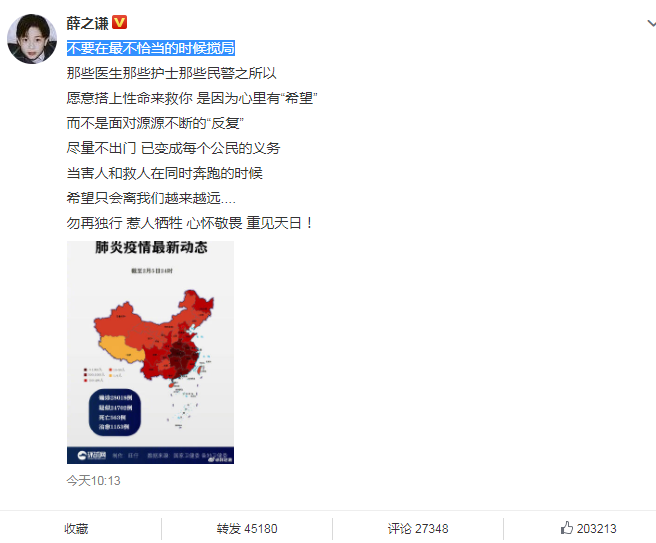Open 评论 27348 comments
Screen dimensions: 656x543
click(x=418, y=529)
